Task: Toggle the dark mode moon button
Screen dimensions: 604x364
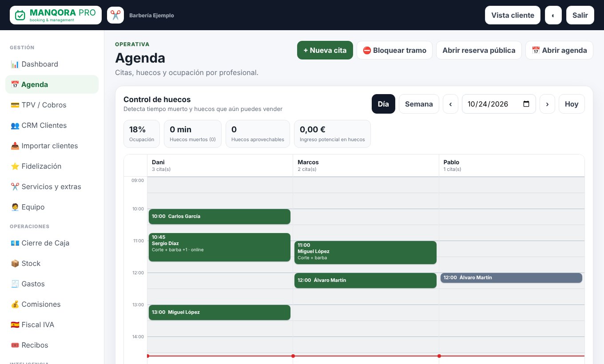Action: [553, 15]
